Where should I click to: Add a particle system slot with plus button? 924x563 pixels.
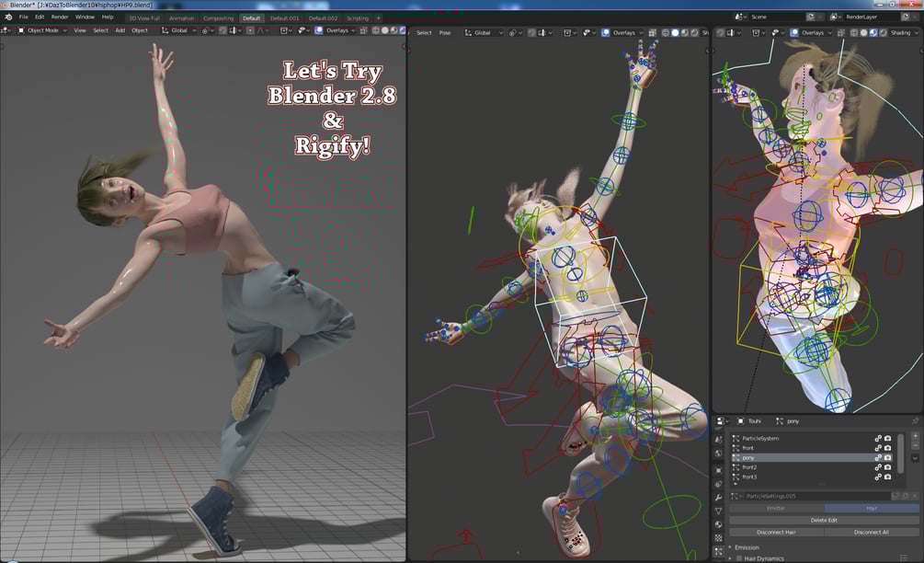point(915,436)
